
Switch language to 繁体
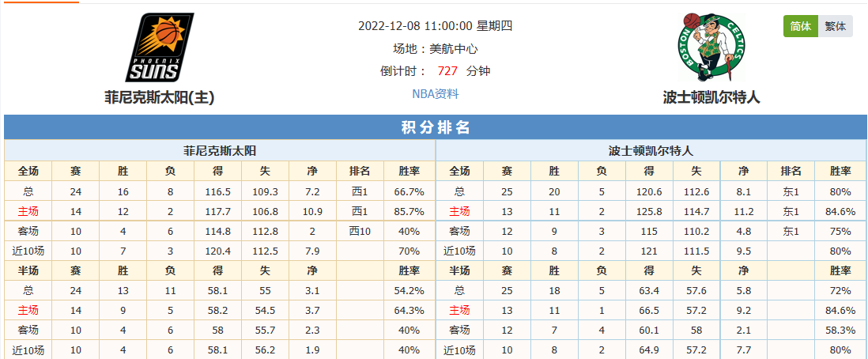pyautogui.click(x=836, y=26)
